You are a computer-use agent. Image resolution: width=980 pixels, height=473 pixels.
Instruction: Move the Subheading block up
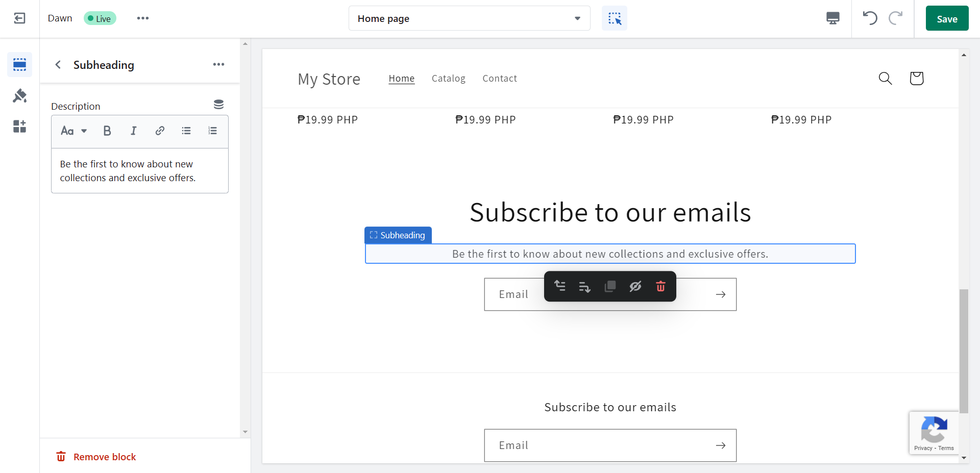[x=560, y=286]
